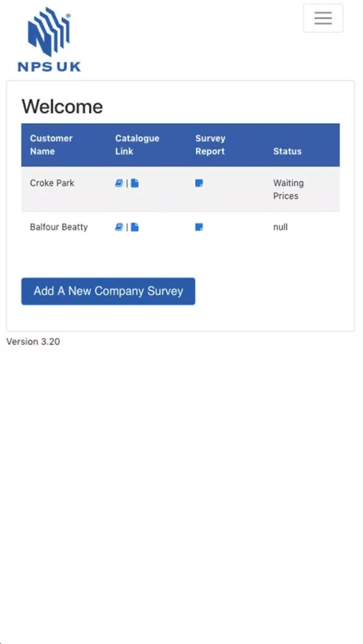Select the Customer Name column header
Screen dimensions: 363x644
coord(51,144)
